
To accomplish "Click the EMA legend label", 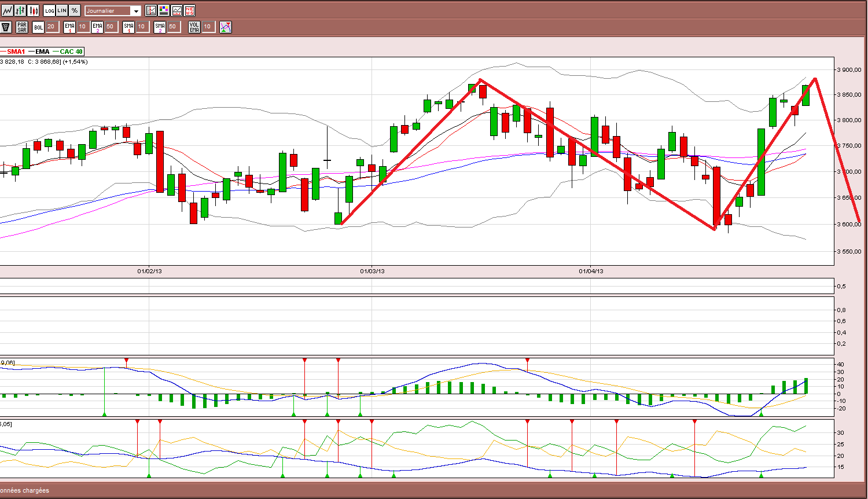I will click(42, 52).
